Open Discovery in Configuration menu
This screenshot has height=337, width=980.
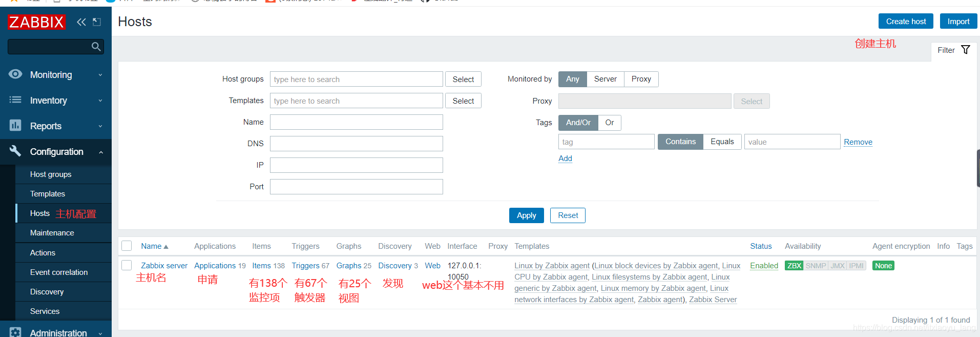tap(64, 292)
